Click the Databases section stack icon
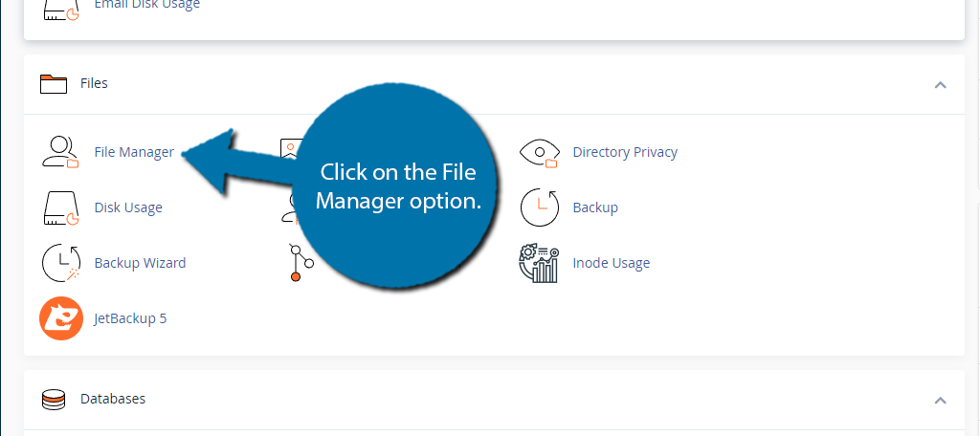The width and height of the screenshot is (980, 436). click(x=54, y=399)
